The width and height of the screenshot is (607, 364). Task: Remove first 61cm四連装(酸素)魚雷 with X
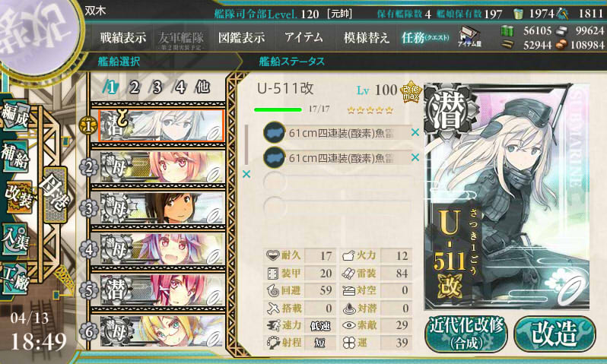click(x=415, y=132)
